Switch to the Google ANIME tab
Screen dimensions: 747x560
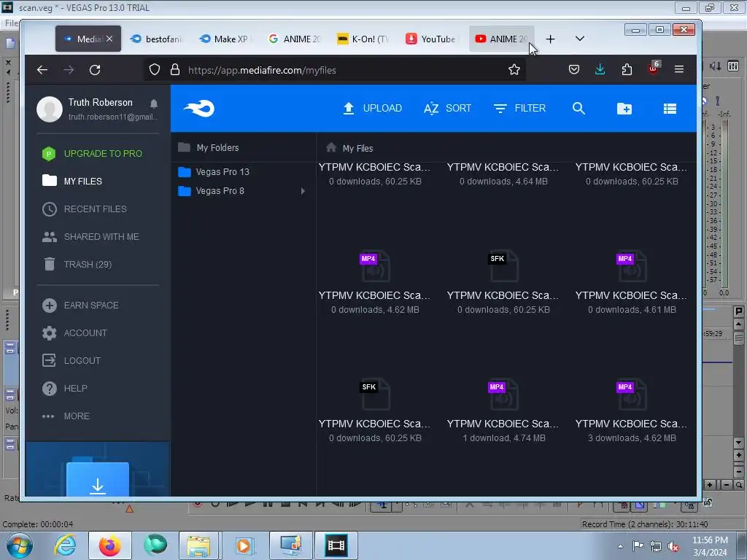tap(295, 39)
